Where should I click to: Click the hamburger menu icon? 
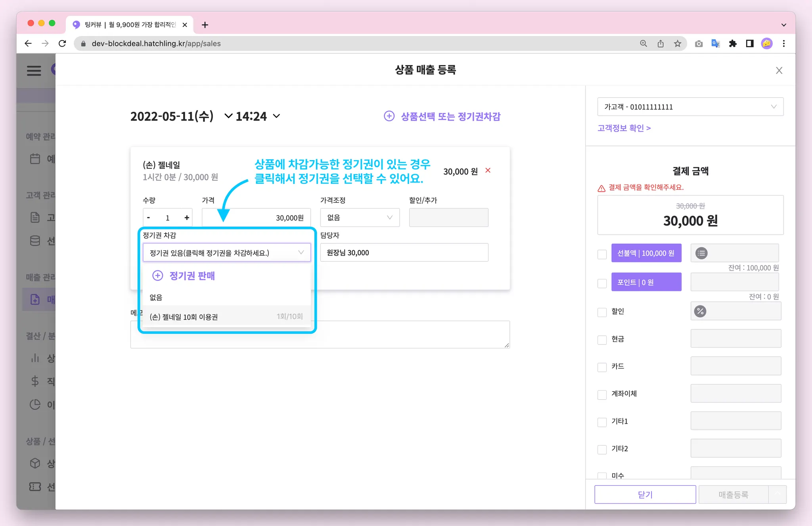(x=34, y=71)
